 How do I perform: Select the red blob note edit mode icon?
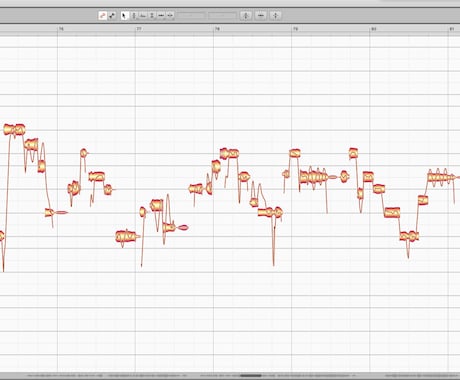103,15
